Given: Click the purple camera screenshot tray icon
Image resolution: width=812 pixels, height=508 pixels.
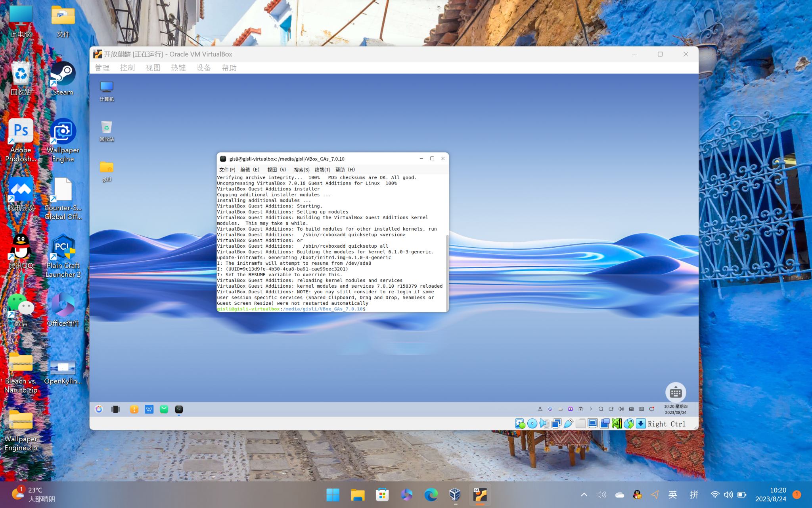Looking at the screenshot, I should pos(571,409).
